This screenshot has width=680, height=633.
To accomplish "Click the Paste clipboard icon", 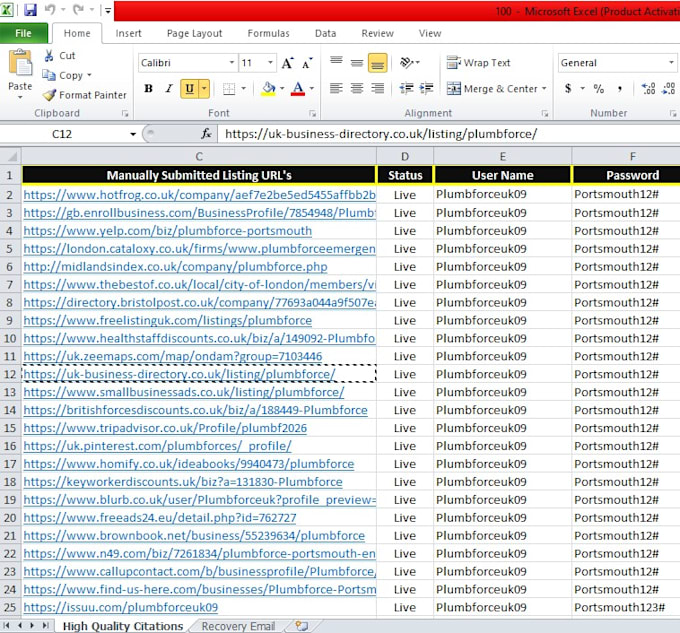I will (x=20, y=63).
